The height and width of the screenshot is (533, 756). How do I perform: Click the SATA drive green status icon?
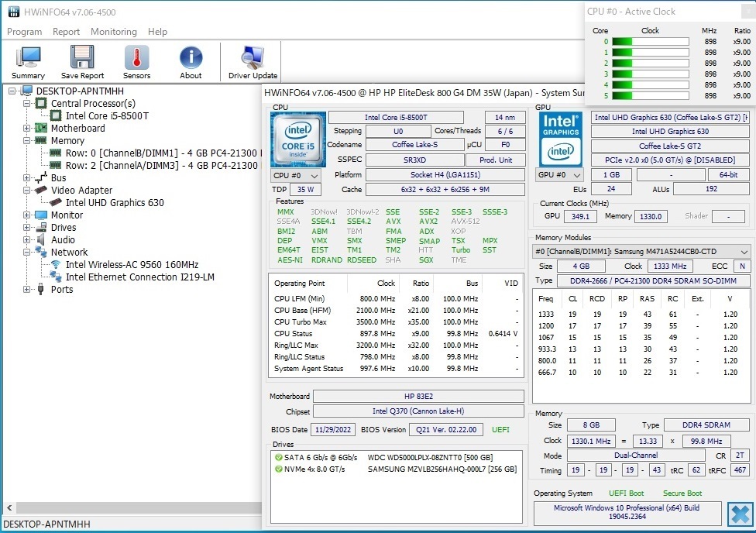pos(278,457)
